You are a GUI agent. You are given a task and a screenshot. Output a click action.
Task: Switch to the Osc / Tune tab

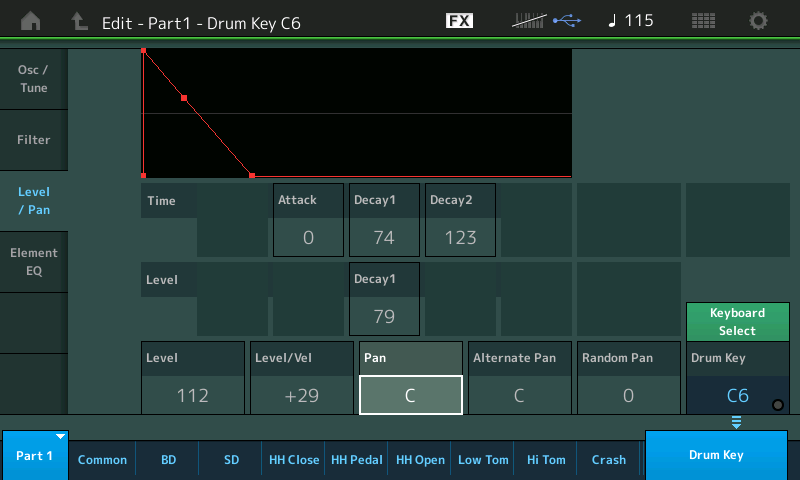pyautogui.click(x=33, y=79)
